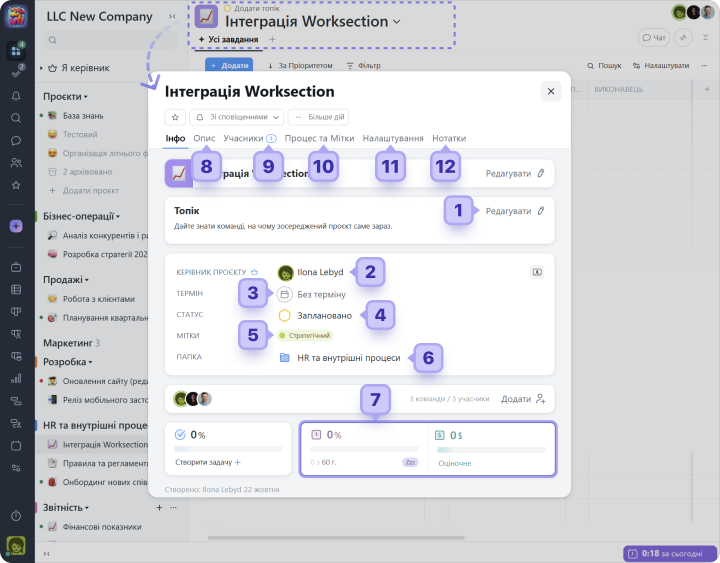This screenshot has width=720, height=563.
Task: Toggle the Zzz badge in time tracker
Action: (x=410, y=463)
